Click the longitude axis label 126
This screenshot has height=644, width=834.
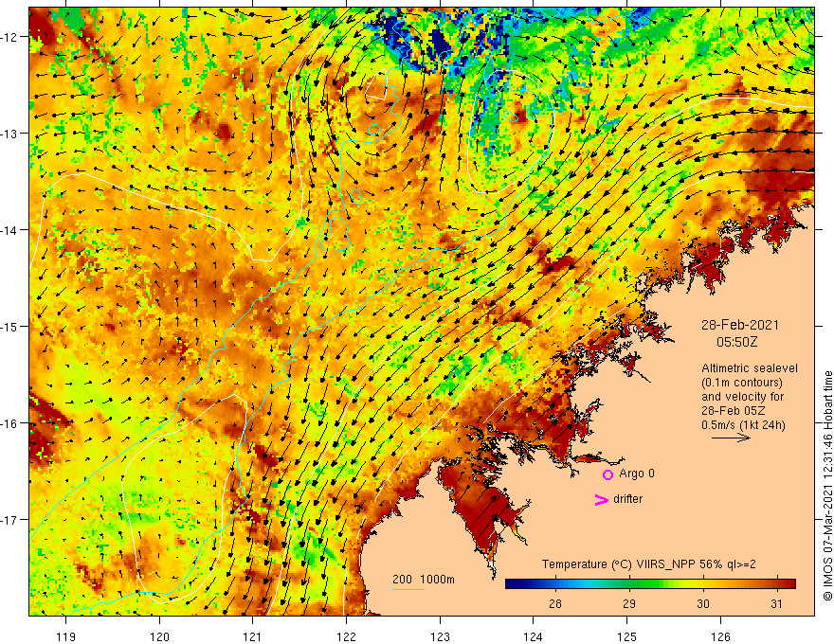point(720,636)
